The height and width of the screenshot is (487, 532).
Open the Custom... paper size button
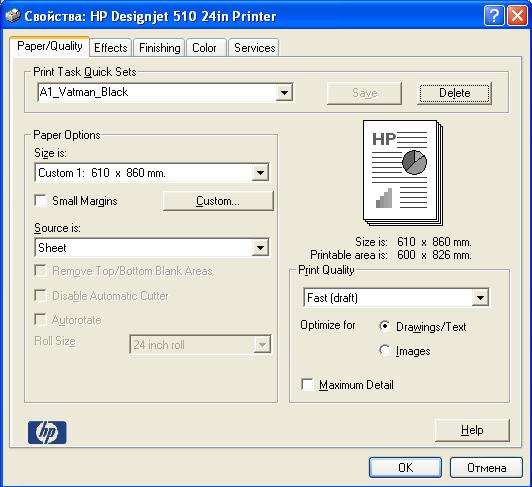(x=218, y=201)
